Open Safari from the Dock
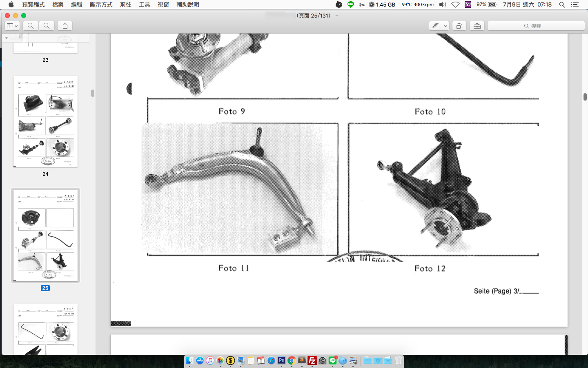 (271, 360)
